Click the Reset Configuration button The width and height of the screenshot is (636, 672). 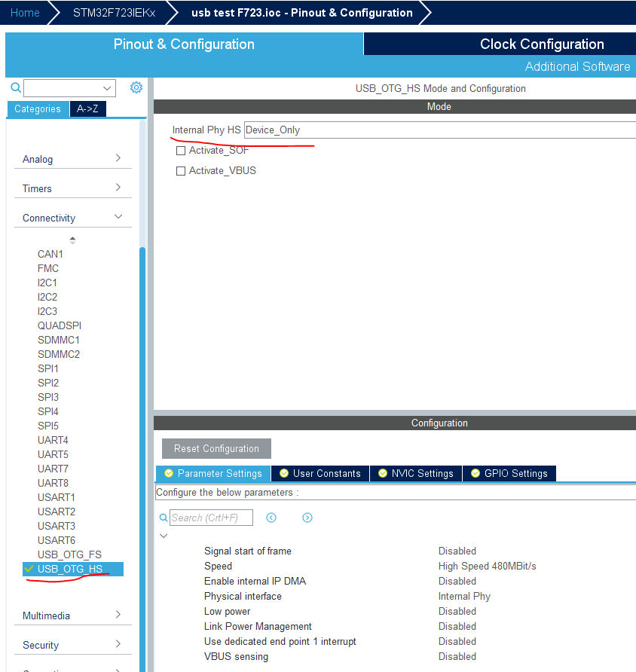click(x=216, y=449)
